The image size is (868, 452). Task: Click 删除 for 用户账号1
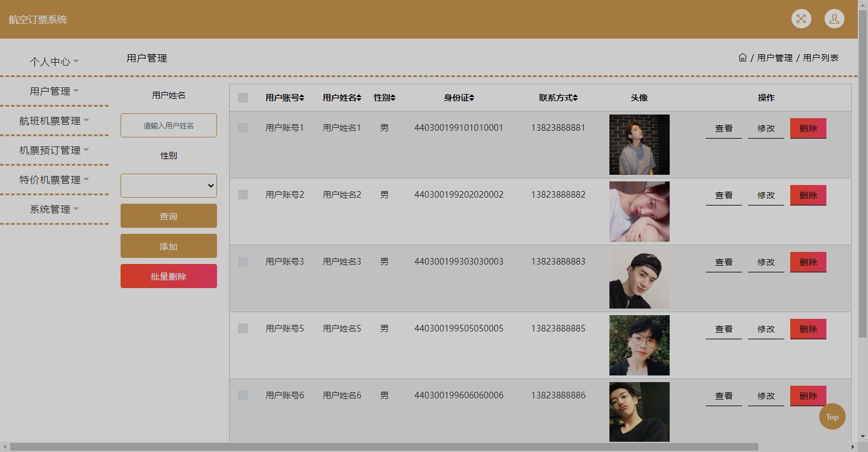pyautogui.click(x=808, y=128)
